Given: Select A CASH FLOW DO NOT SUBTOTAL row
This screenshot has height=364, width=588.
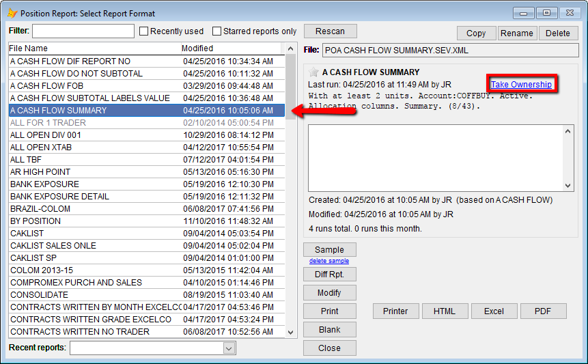Looking at the screenshot, I should [x=147, y=74].
